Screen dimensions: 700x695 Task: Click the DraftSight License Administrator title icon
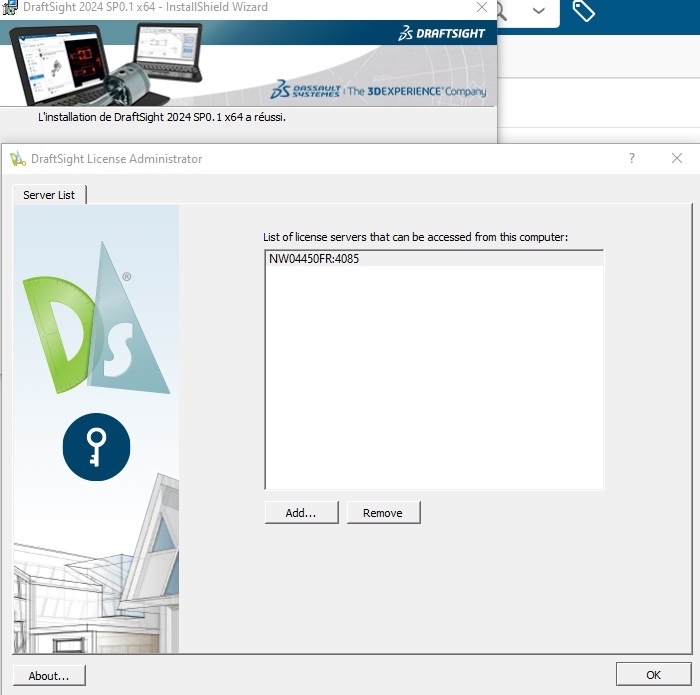[17, 159]
